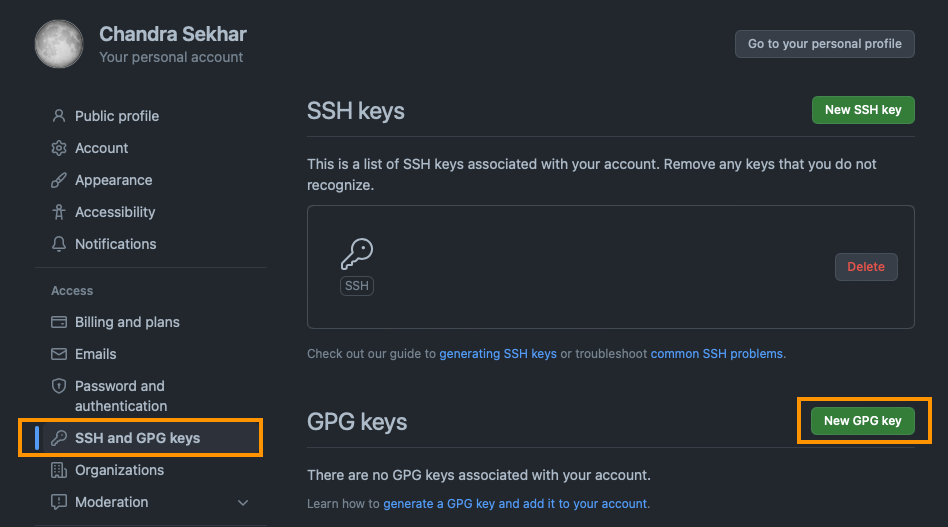948x527 pixels.
Task: Click the Password shield lock icon
Action: (x=59, y=386)
